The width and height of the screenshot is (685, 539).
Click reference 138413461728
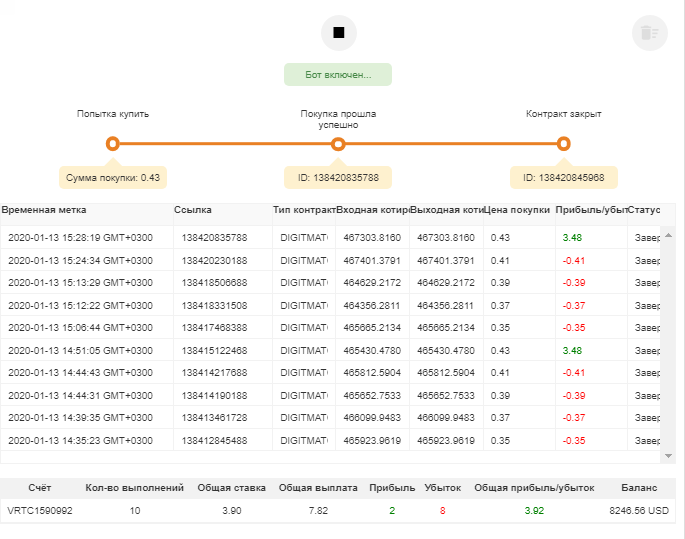(x=214, y=418)
